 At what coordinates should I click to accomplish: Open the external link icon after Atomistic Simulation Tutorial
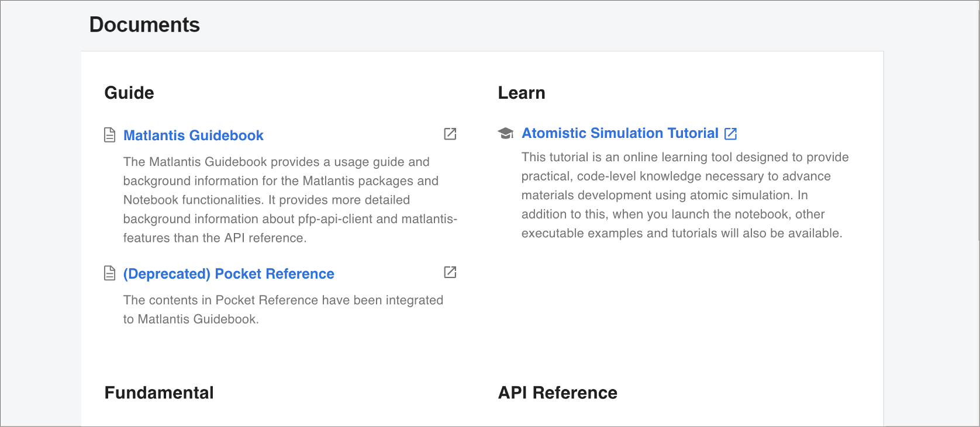[x=730, y=134]
